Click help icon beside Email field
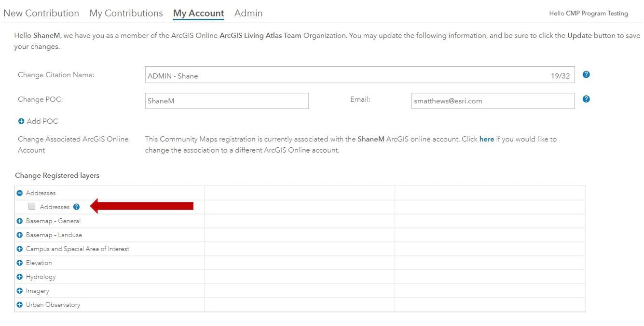 point(586,99)
